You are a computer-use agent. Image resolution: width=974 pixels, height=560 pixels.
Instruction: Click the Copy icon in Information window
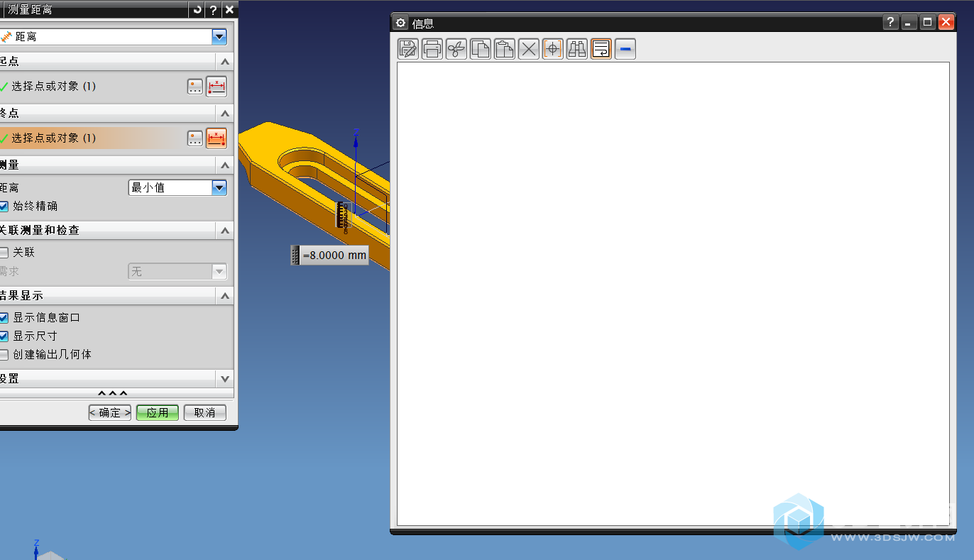[x=481, y=49]
